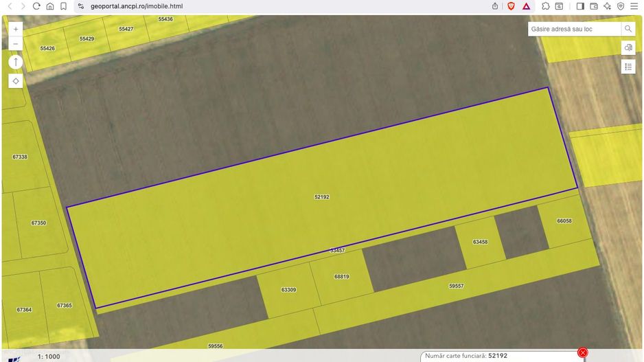
Task: Click in the Găsire adresă sau loc field
Action: 574,29
